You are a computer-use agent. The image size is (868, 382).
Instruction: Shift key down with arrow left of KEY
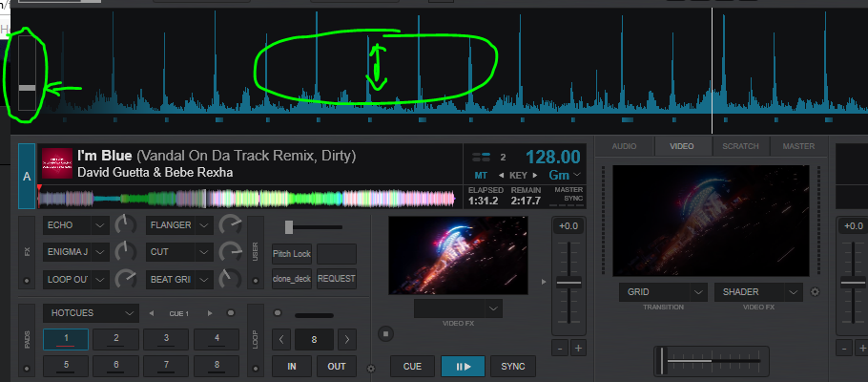502,175
